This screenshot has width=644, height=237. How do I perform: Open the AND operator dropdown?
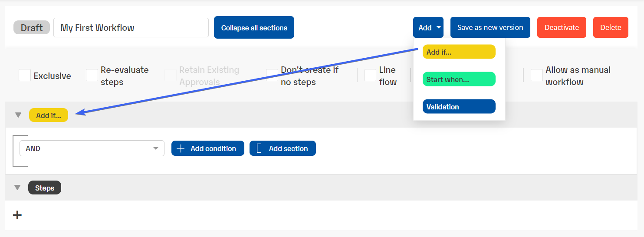[x=92, y=148]
